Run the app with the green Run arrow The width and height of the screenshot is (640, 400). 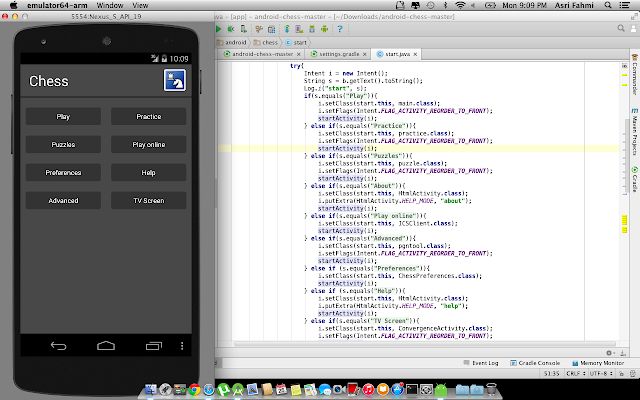tap(218, 29)
